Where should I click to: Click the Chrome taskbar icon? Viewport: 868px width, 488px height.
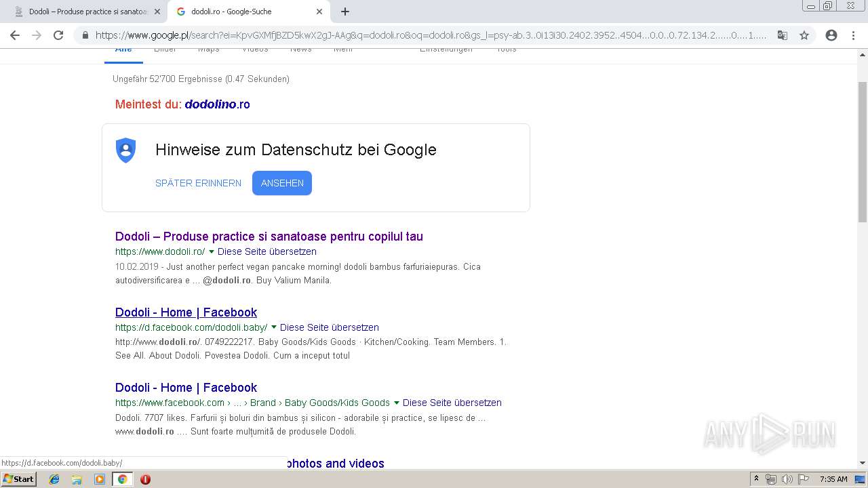pos(122,479)
